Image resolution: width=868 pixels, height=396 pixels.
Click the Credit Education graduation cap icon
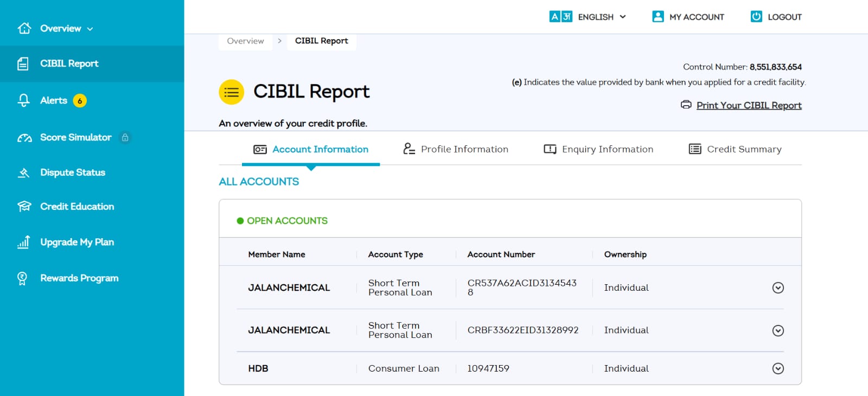coord(24,207)
